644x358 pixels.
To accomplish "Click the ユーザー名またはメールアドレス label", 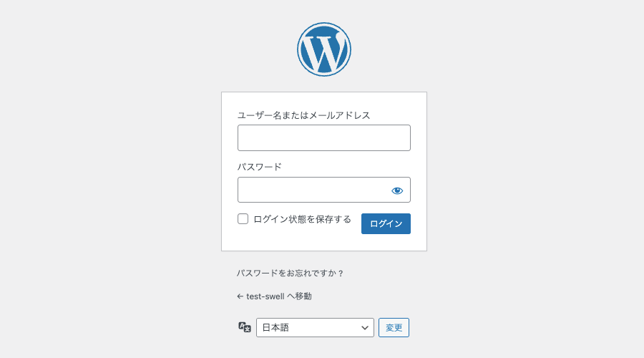I will click(303, 115).
